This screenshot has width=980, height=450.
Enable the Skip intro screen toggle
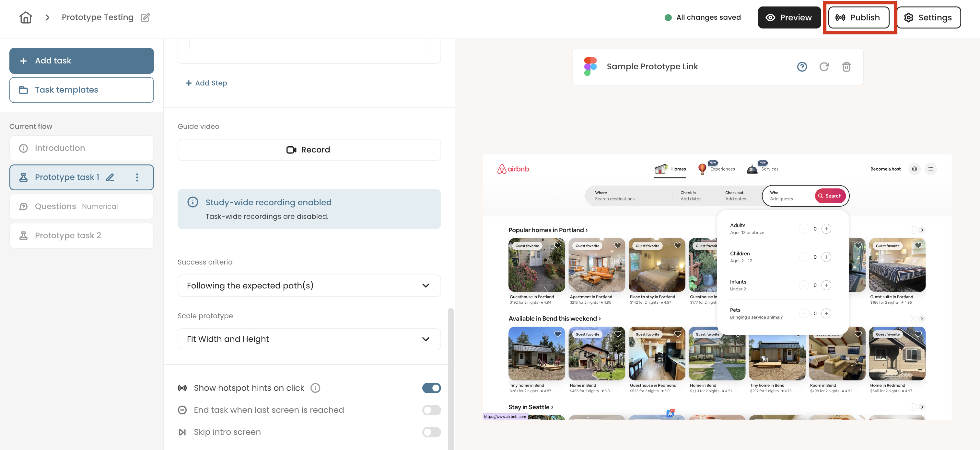[x=431, y=432]
